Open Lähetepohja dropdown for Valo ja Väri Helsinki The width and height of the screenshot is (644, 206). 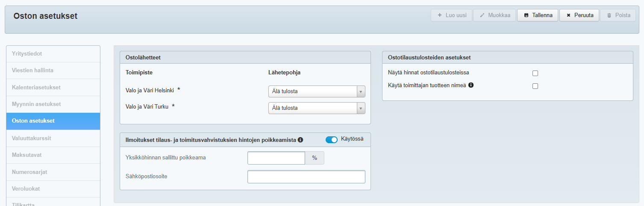[316, 91]
